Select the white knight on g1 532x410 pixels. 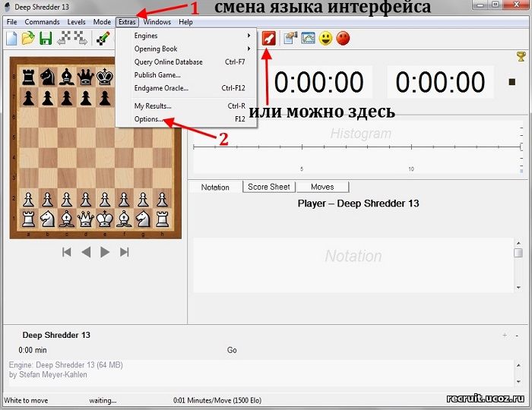[143, 219]
